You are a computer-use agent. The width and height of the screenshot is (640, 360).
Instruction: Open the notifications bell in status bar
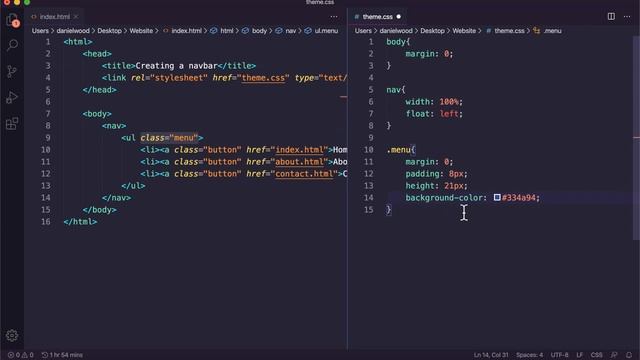(629, 355)
